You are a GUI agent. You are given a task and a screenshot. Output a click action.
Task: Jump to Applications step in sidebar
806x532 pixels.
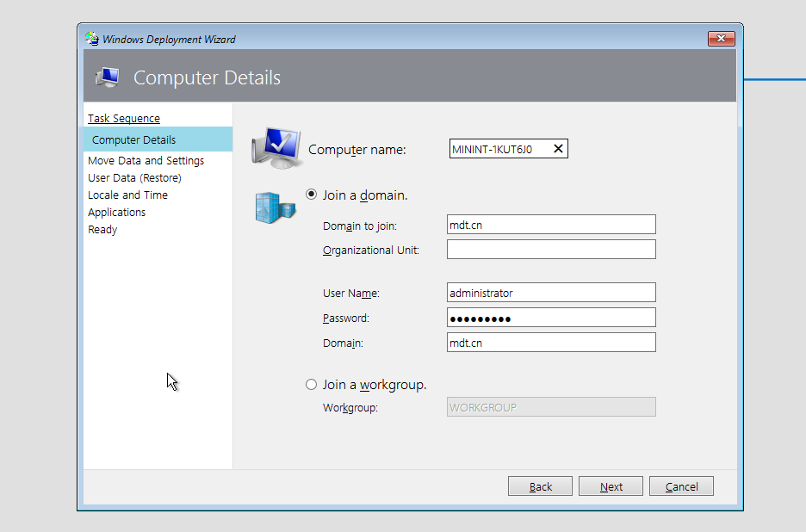pyautogui.click(x=116, y=213)
